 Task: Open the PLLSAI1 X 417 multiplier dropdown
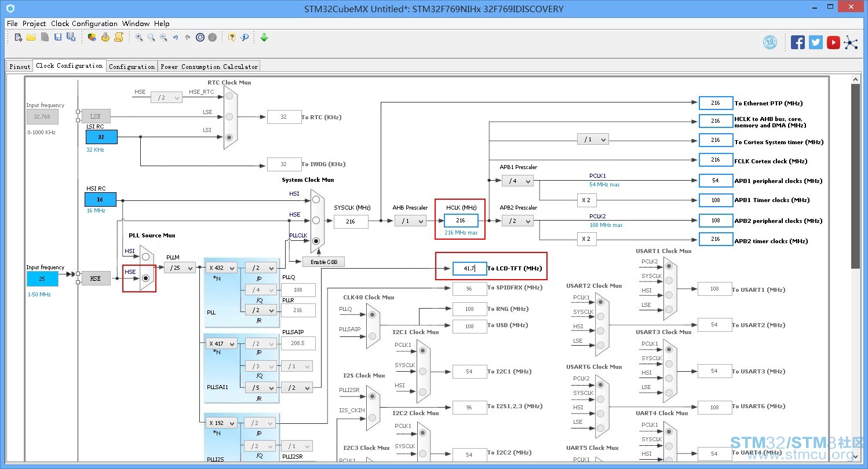(221, 343)
